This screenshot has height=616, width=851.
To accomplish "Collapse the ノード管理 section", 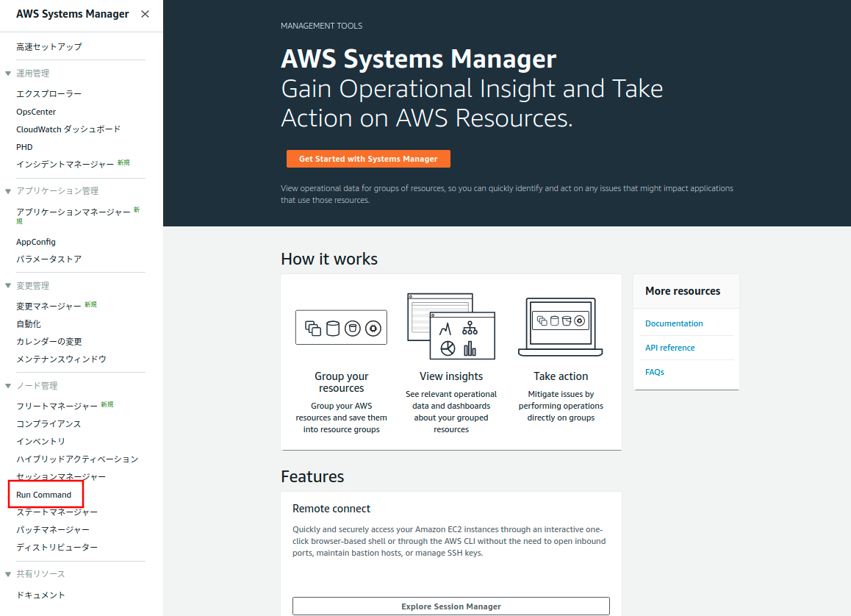I will tap(7, 385).
